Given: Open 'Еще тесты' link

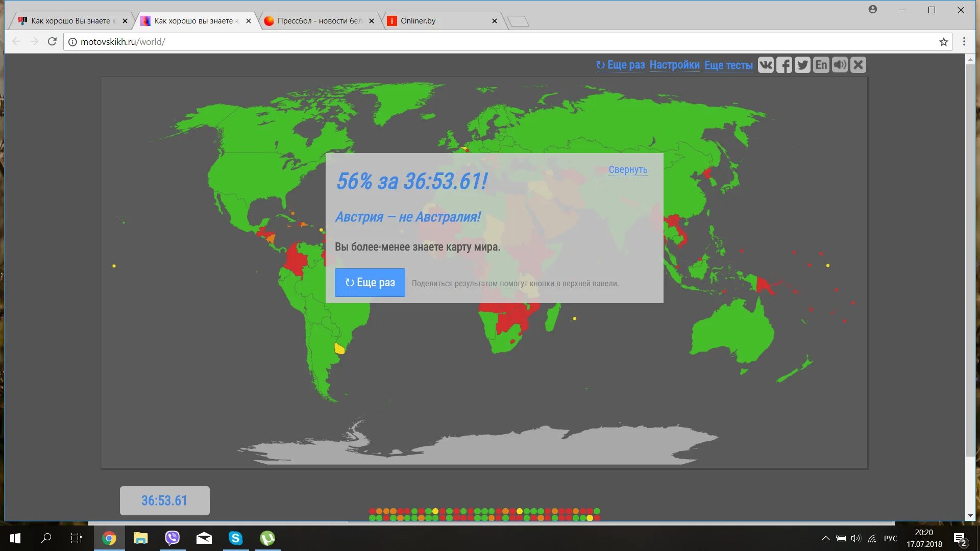Looking at the screenshot, I should pos(728,65).
